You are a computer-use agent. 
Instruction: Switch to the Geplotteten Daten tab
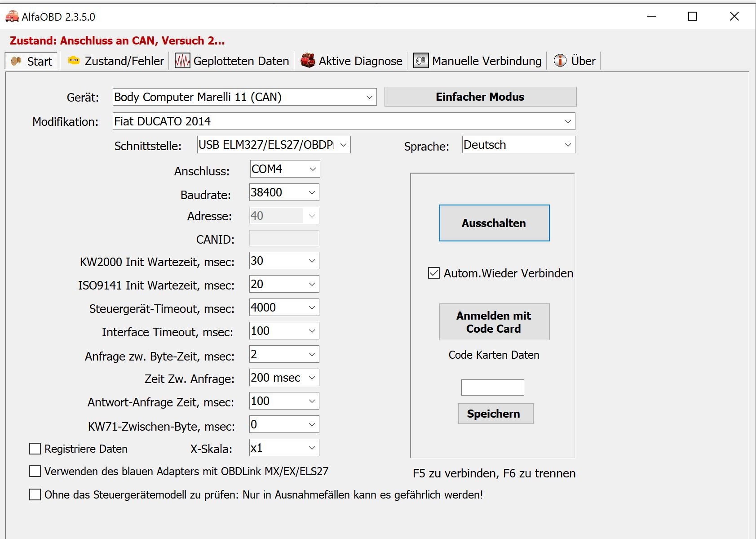click(x=232, y=61)
